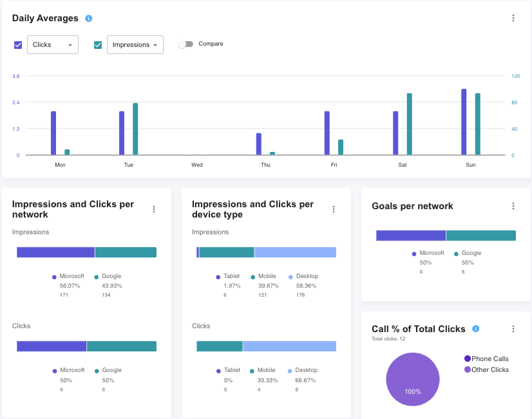Open Impressions and Clicks per network options menu

[x=154, y=209]
